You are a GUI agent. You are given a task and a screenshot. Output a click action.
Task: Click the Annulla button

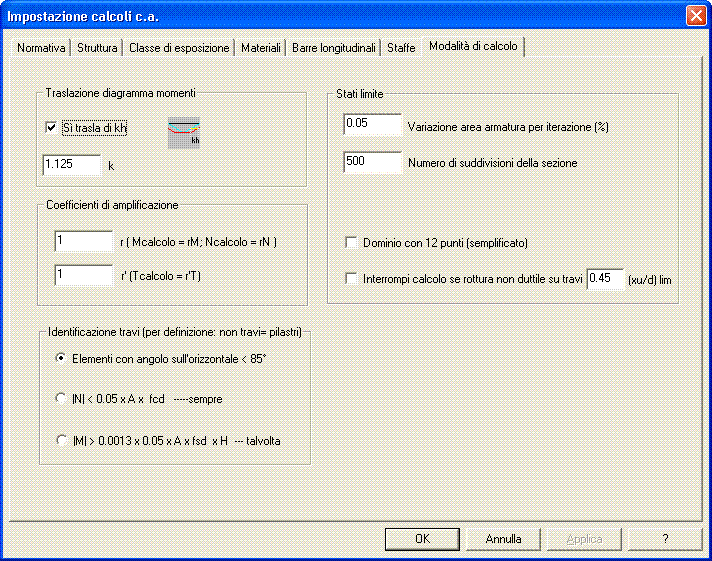(503, 539)
